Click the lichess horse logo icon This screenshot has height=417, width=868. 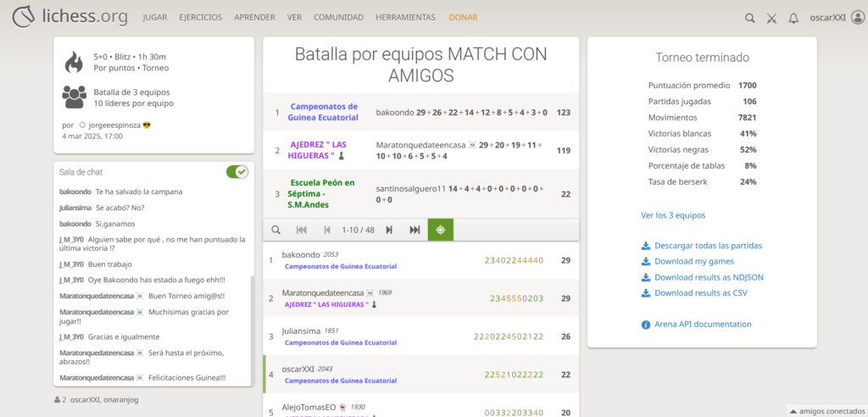pos(25,17)
